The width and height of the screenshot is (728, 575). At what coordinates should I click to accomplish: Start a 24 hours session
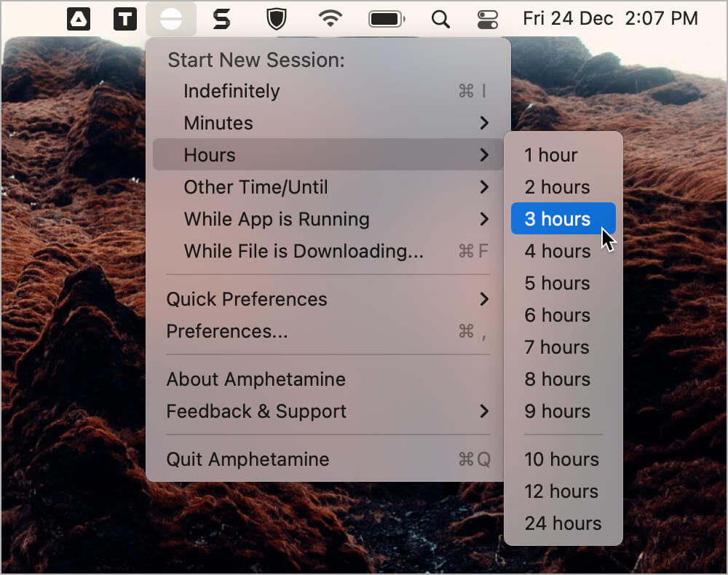563,523
